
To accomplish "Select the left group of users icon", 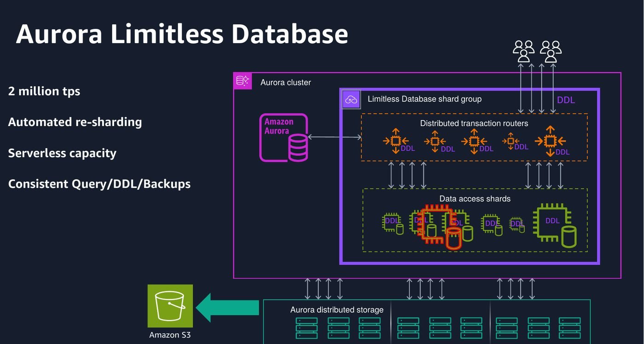I will (x=524, y=51).
